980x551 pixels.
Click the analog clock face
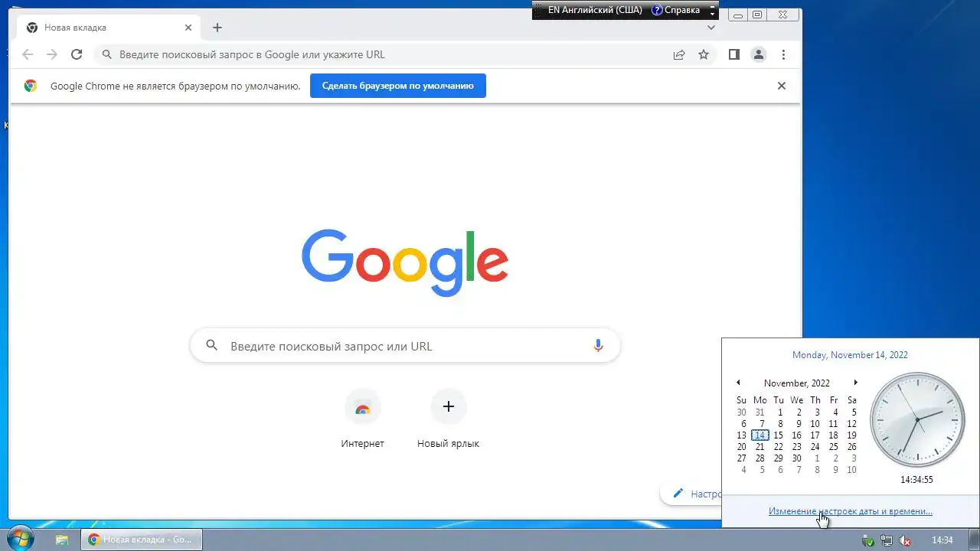click(917, 420)
